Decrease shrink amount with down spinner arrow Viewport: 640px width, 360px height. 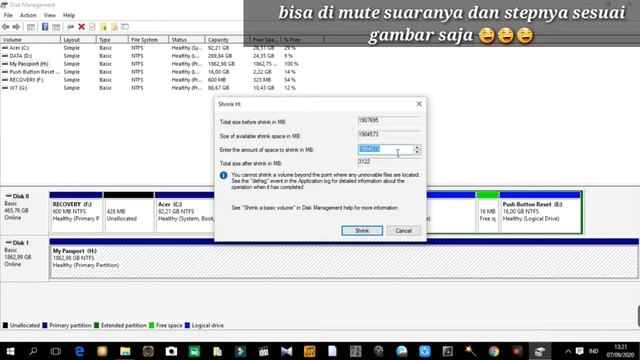(417, 152)
